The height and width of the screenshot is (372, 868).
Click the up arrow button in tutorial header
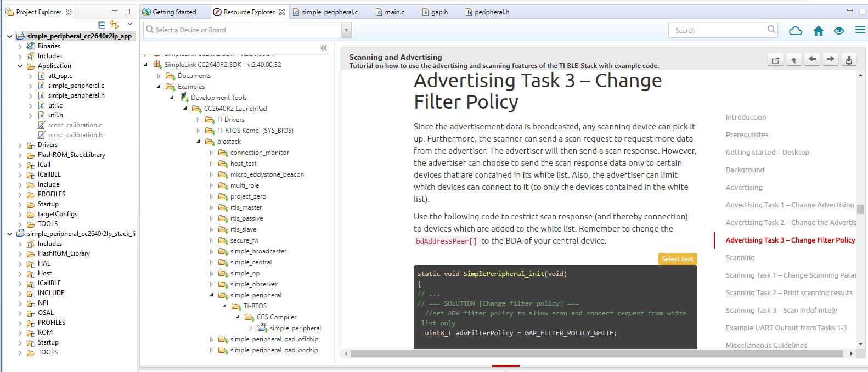[794, 60]
